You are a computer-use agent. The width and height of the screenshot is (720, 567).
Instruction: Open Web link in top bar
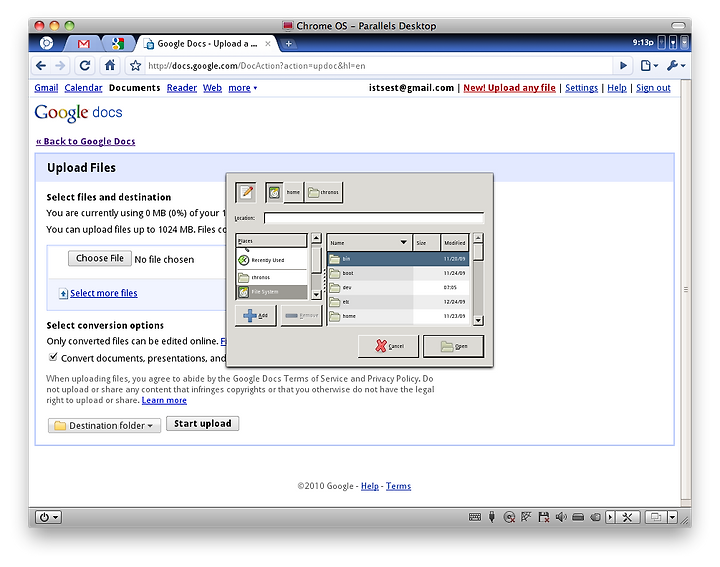pos(212,88)
